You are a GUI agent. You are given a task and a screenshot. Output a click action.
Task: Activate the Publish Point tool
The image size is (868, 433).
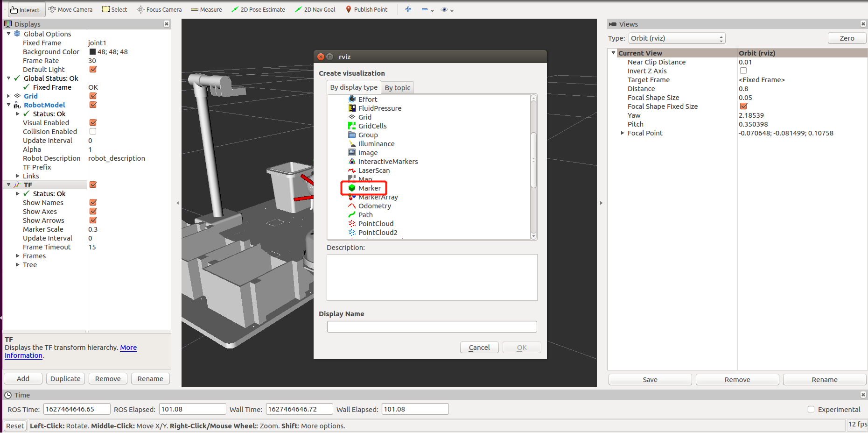(366, 9)
